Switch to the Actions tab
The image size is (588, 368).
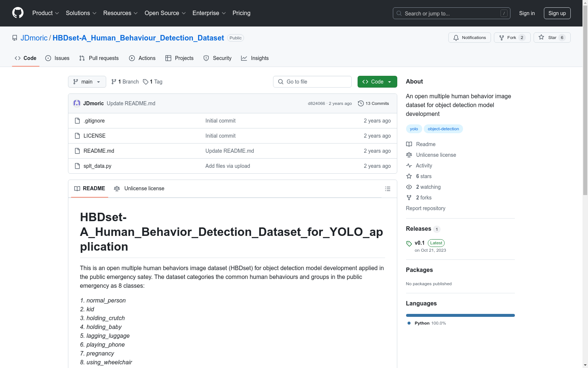coord(142,58)
